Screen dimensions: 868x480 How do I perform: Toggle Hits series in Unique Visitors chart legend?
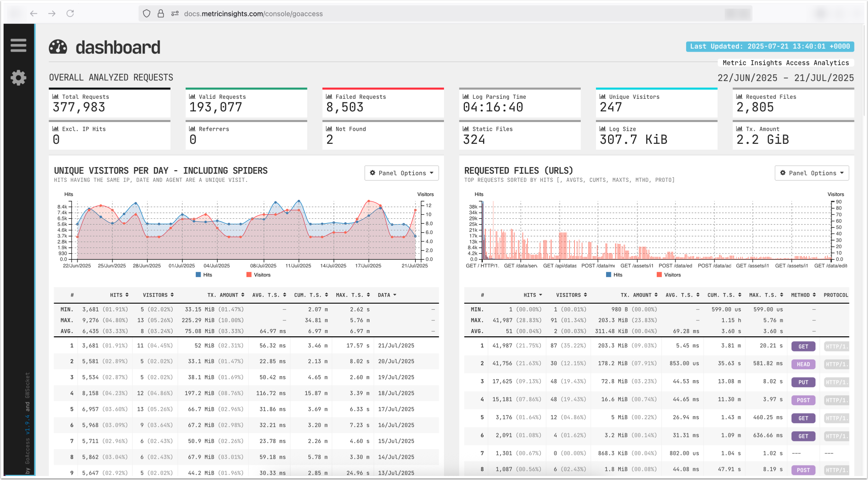coord(204,275)
